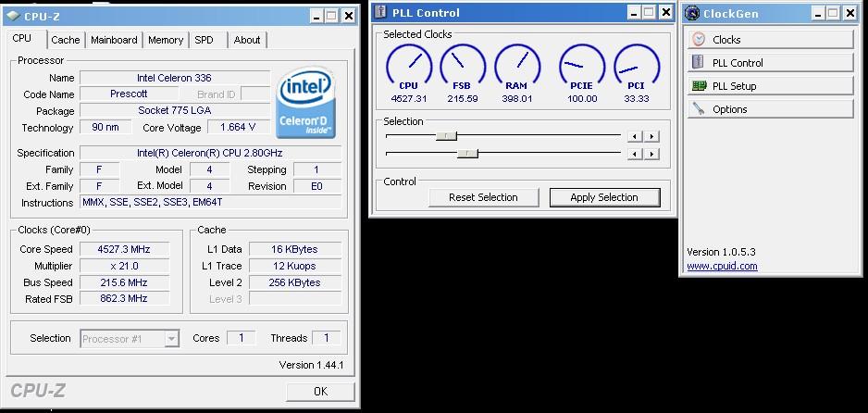Open PLL Setup in ClockGen
868x413 pixels.
tap(770, 86)
